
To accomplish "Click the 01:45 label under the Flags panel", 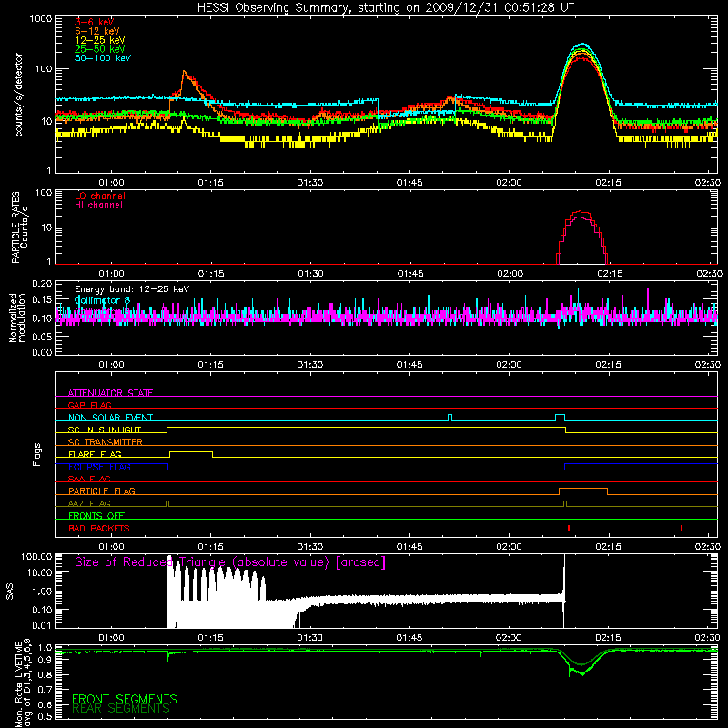I will (x=409, y=547).
